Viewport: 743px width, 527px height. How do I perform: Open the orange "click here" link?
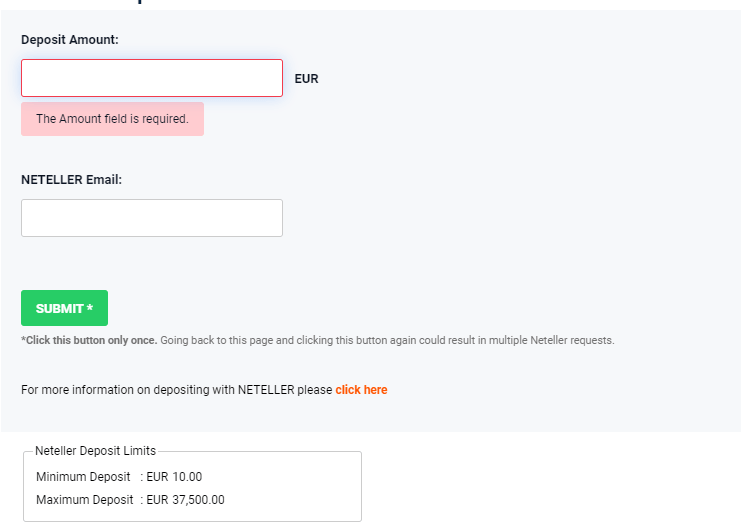click(x=361, y=390)
